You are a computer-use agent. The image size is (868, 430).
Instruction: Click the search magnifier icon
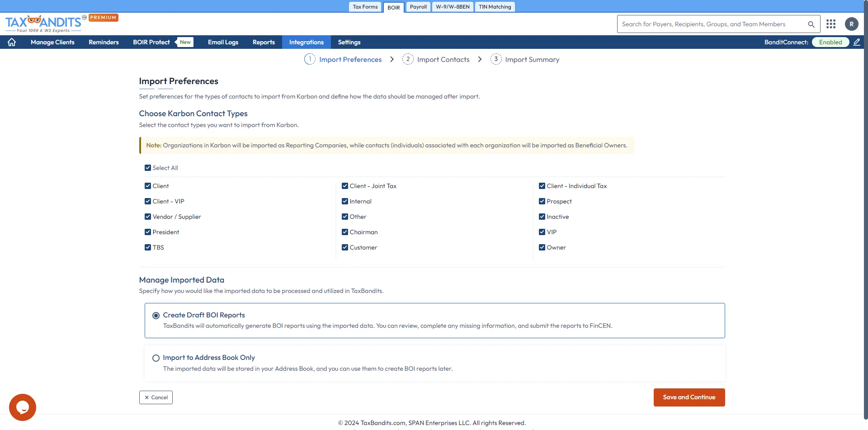pos(811,24)
